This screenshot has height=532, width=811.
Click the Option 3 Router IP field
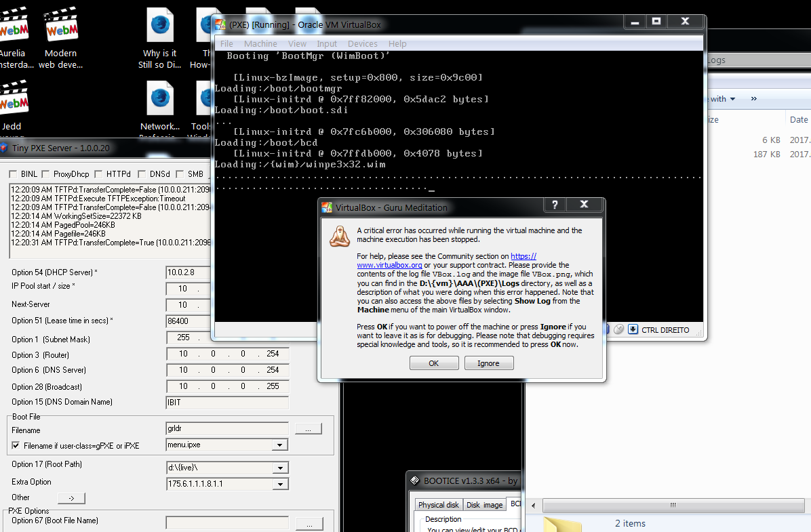click(x=228, y=354)
